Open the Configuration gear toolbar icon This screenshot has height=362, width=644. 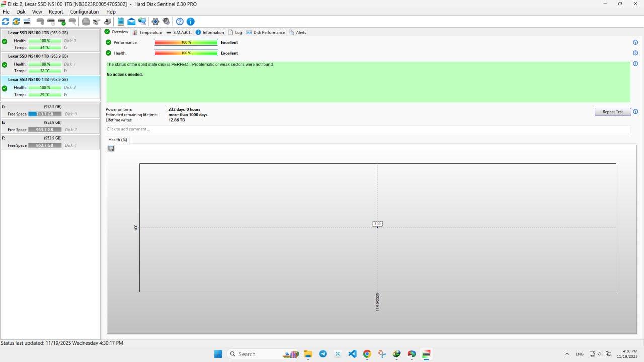(155, 22)
